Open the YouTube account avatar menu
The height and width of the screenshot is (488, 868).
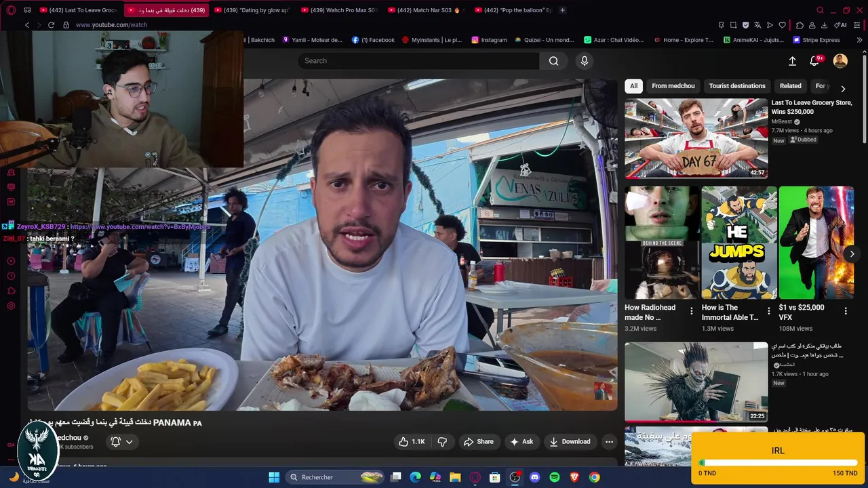point(840,61)
